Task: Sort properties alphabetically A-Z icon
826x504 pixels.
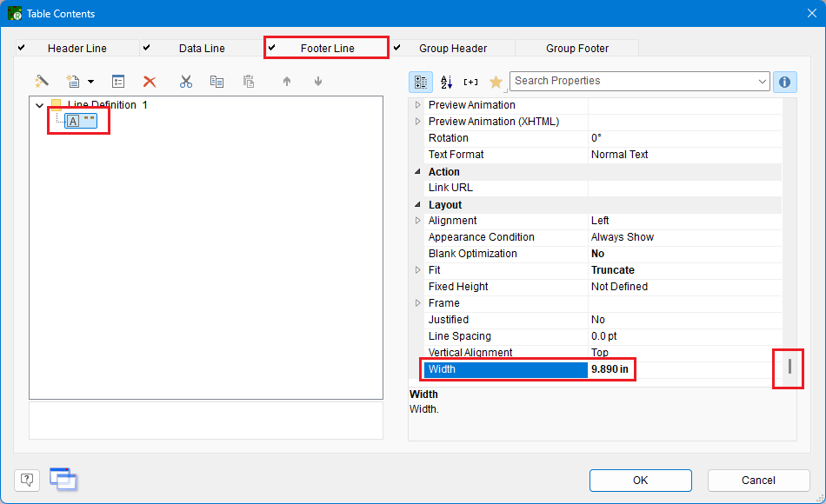Action: [x=446, y=82]
